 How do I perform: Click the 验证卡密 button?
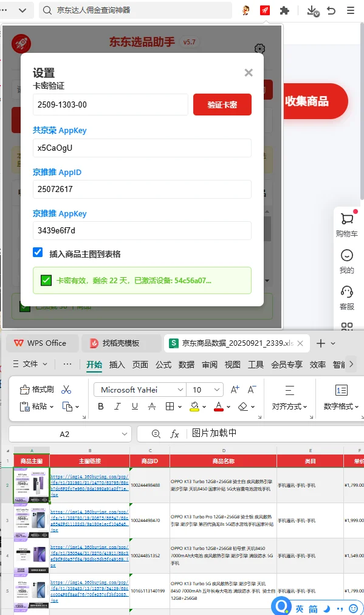(x=222, y=105)
